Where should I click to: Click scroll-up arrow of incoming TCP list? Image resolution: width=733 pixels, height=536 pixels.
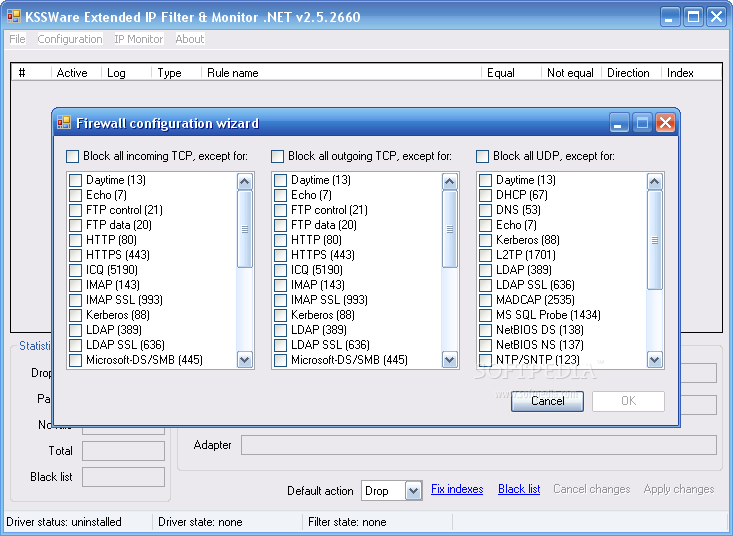pyautogui.click(x=244, y=181)
